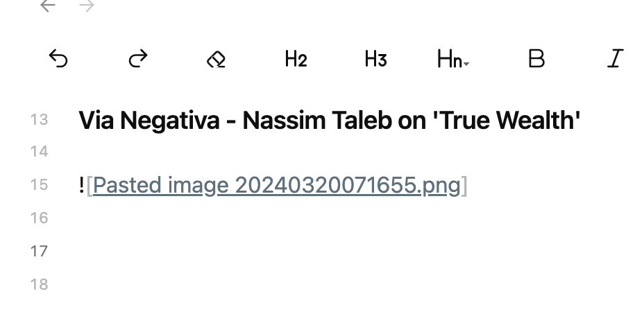Open the Hn heading level dropdown

click(453, 59)
